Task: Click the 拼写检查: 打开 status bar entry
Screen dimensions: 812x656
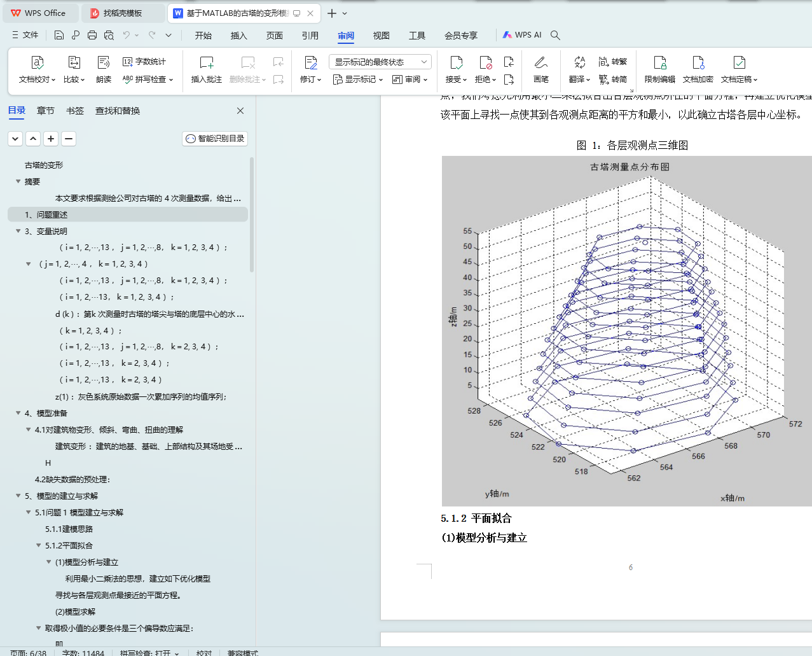Action: coord(149,653)
